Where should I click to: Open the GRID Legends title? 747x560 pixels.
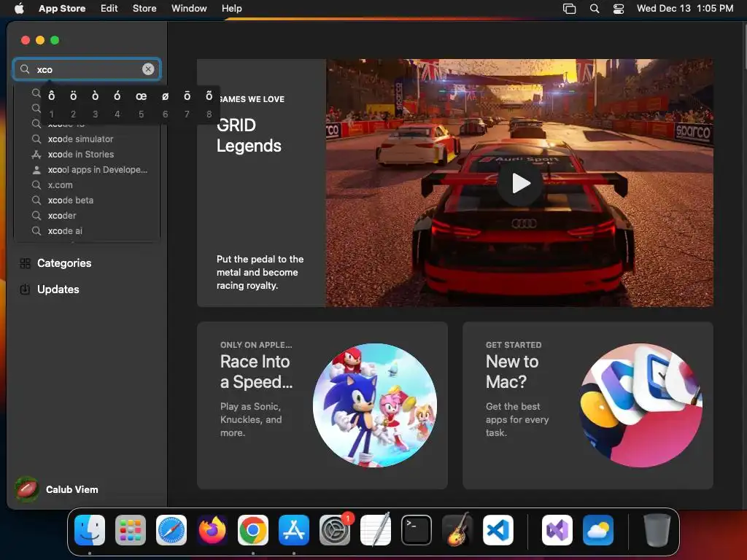tap(249, 135)
